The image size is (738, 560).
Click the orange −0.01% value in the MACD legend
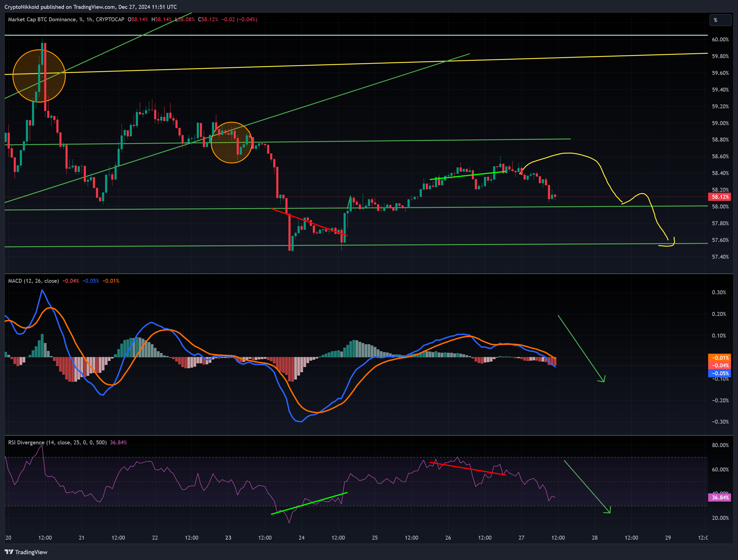(x=111, y=281)
